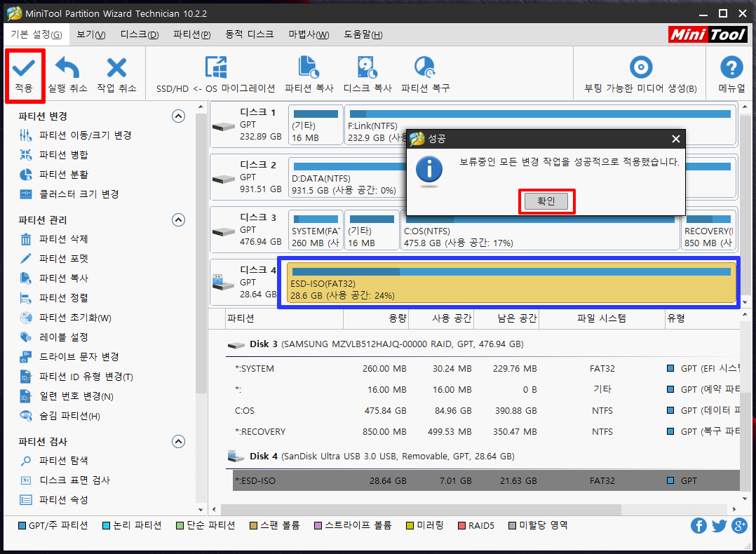Select the *:ESD-ISO row in partition table
The width and height of the screenshot is (756, 554).
tap(486, 480)
